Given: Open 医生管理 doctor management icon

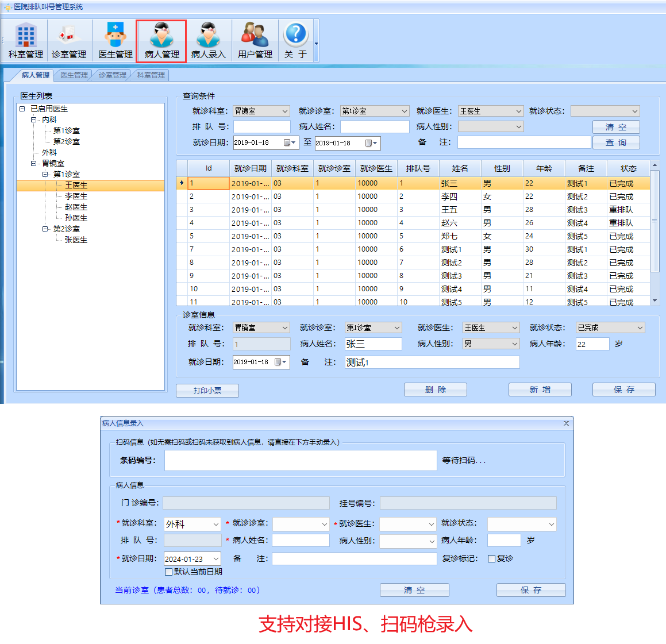Looking at the screenshot, I should coord(116,41).
